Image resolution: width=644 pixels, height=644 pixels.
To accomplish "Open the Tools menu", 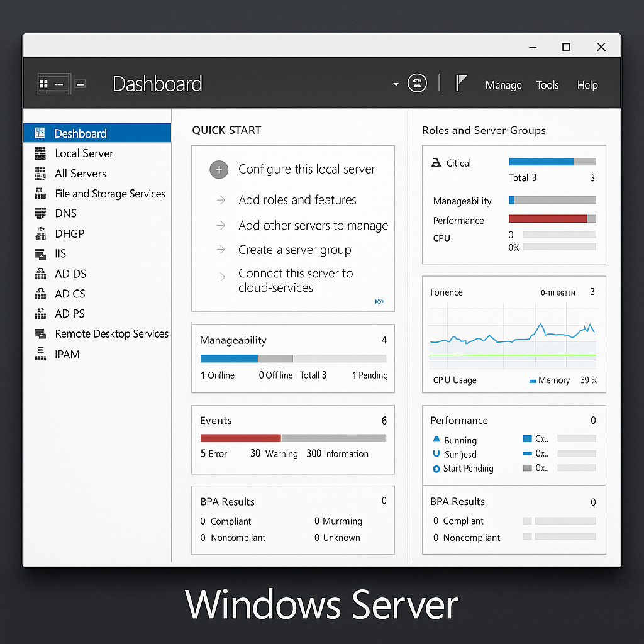I will (547, 85).
